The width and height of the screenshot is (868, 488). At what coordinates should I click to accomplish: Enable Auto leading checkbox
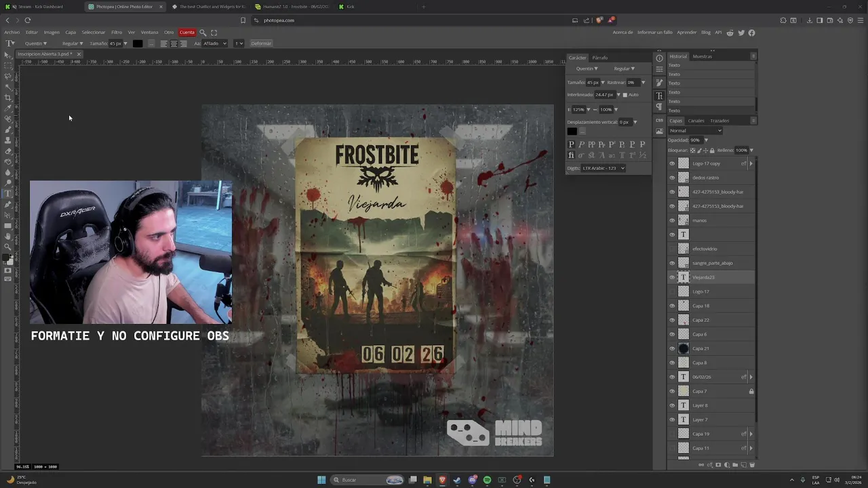[625, 95]
